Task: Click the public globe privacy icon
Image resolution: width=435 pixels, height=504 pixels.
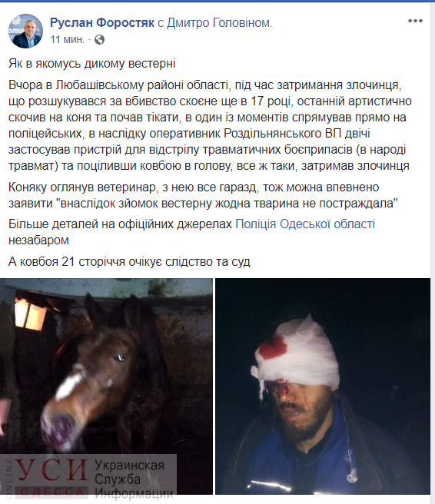Action: coord(99,39)
